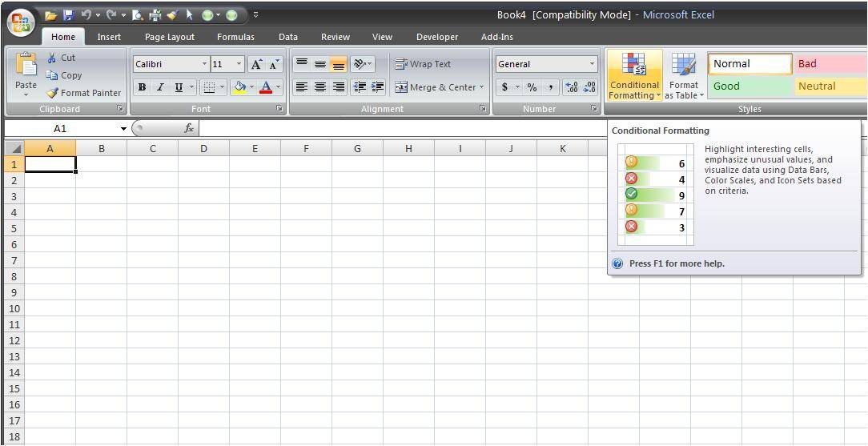Switch to the Page Layout tab

[x=170, y=37]
